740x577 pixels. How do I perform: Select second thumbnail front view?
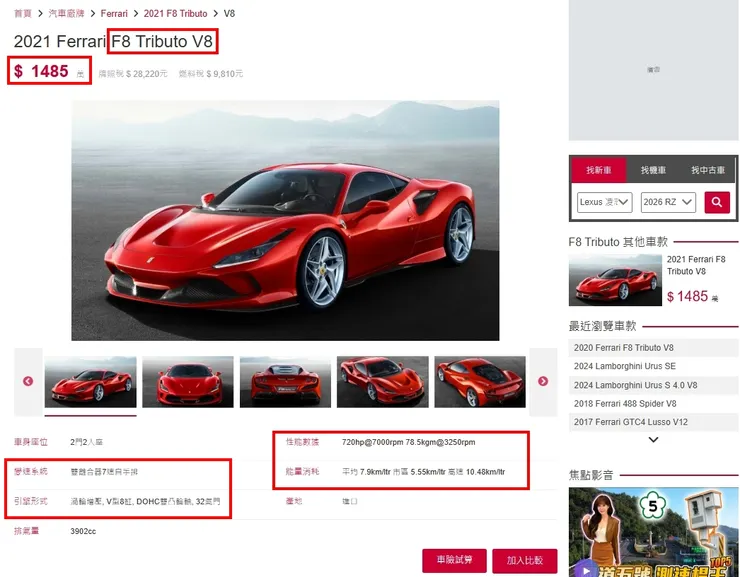188,382
